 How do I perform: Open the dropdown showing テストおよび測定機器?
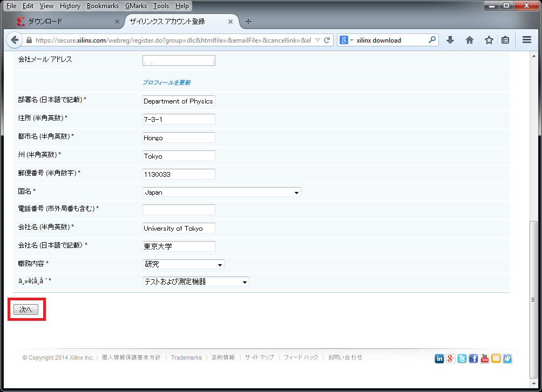click(x=195, y=281)
